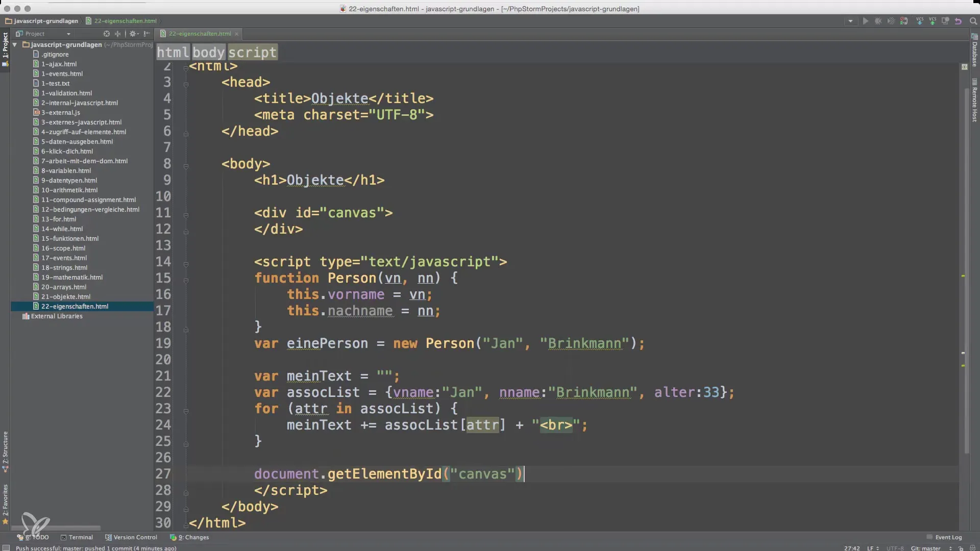Show local history icon in toolbar
This screenshot has width=980, height=551.
945,21
